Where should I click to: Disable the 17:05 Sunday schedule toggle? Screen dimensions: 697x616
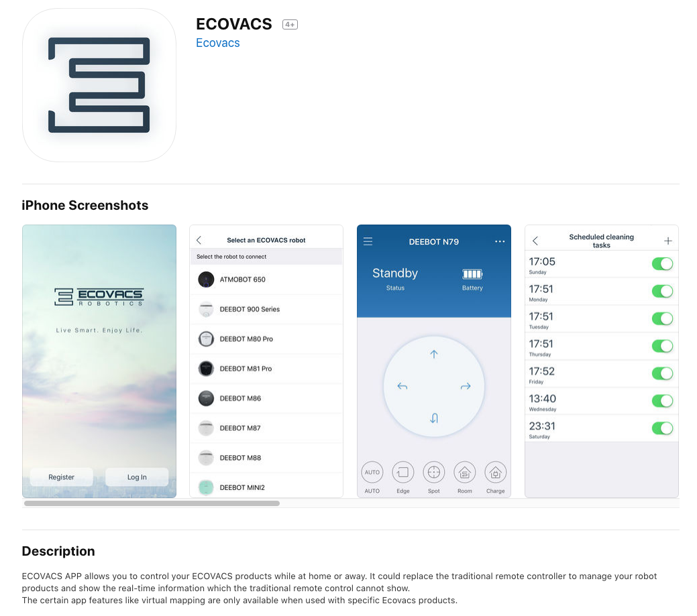[662, 264]
